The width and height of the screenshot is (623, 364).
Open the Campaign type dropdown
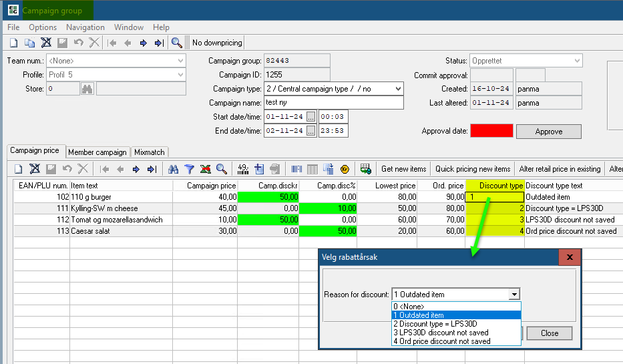[x=399, y=89]
